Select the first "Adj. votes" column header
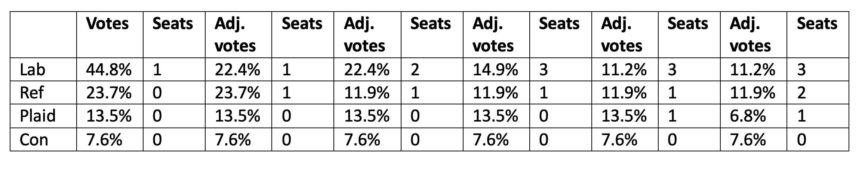868x173 pixels. click(236, 35)
